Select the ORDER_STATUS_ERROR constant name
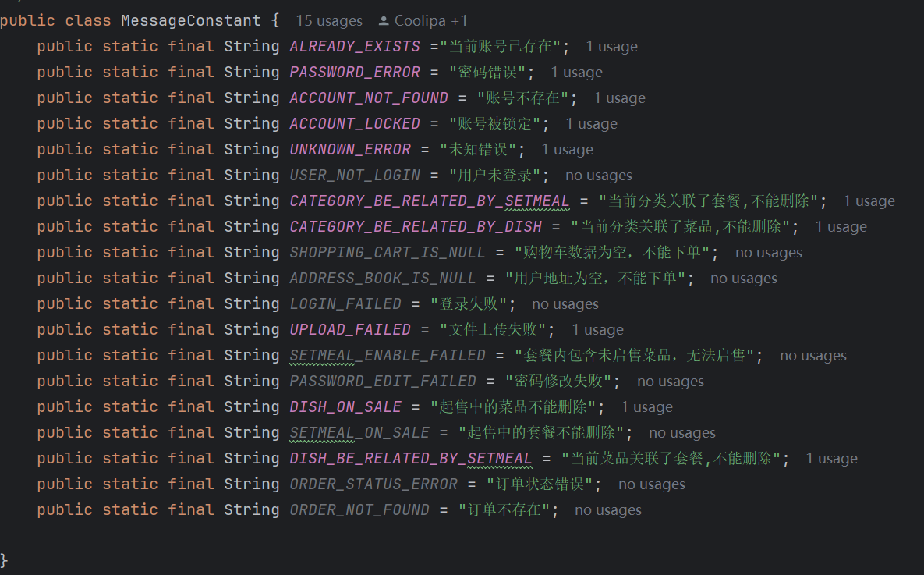924x575 pixels. (x=373, y=484)
